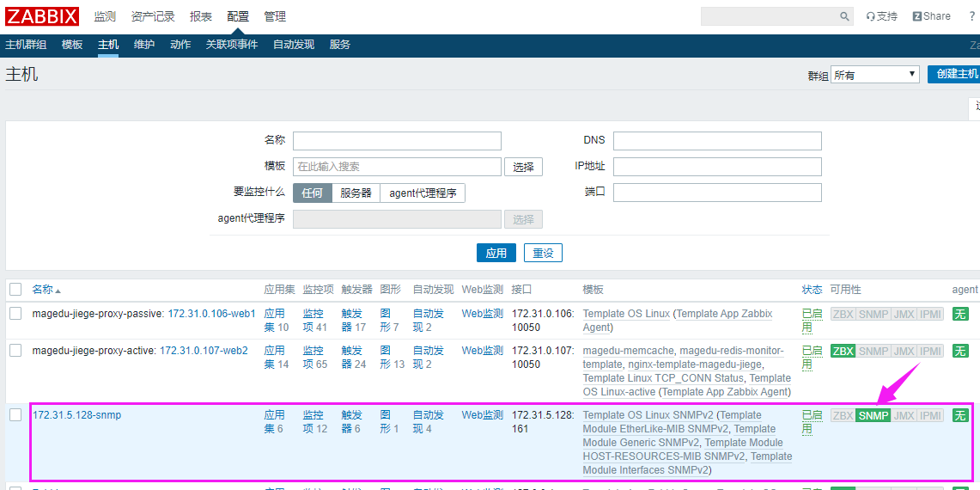Click the 端口 filter input field
Viewport: 980px width, 490px height.
tap(717, 193)
